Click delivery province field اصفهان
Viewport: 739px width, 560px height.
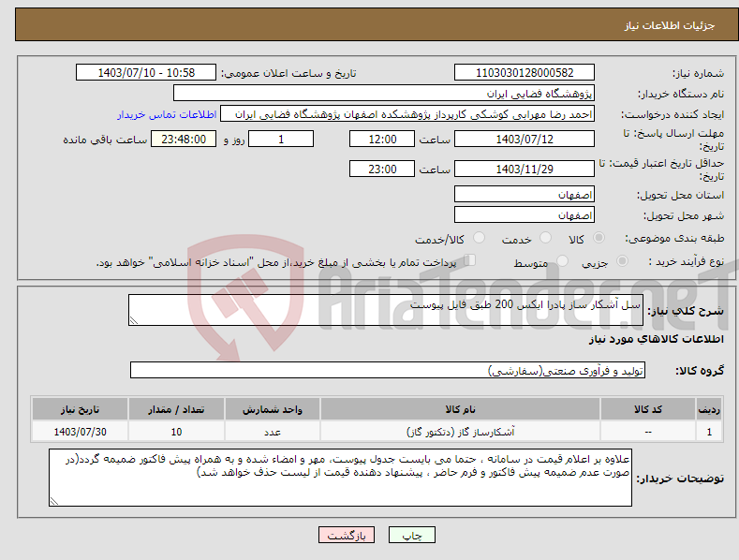(525, 194)
